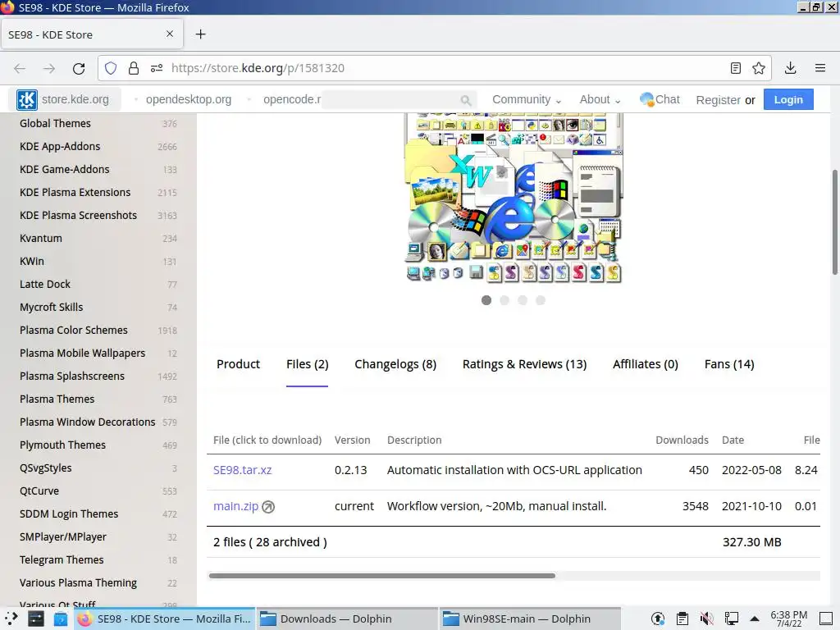
Task: Download the SE98.tar.xz file
Action: tap(243, 470)
